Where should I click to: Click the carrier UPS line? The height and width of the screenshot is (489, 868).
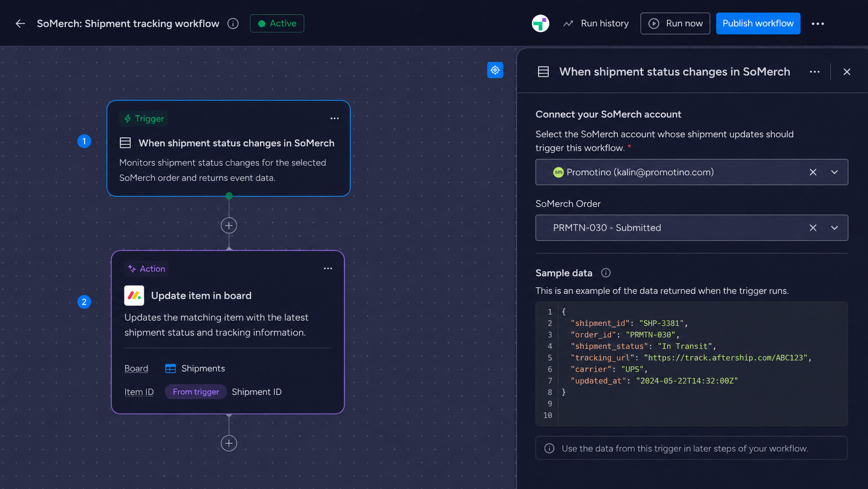609,369
